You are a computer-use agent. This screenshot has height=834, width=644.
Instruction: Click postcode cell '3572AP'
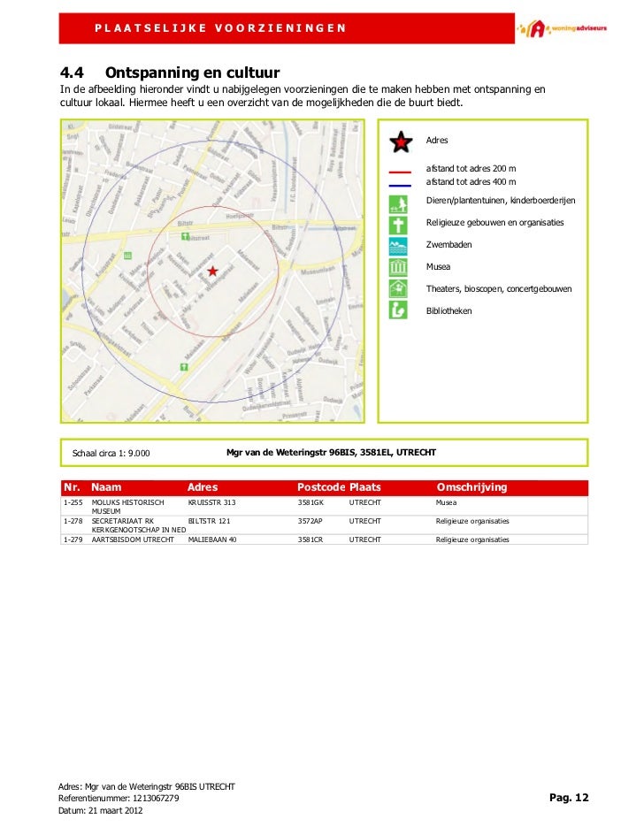click(310, 521)
